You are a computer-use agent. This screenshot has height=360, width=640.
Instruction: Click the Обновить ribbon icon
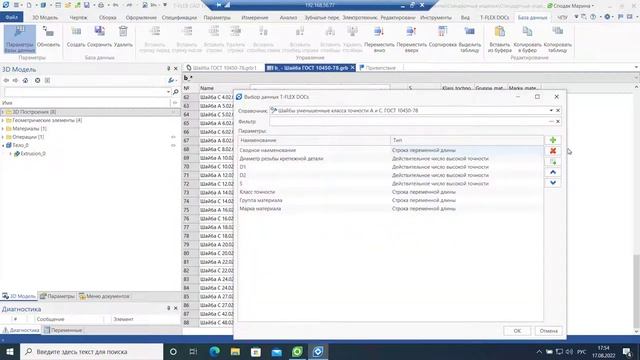click(x=48, y=37)
